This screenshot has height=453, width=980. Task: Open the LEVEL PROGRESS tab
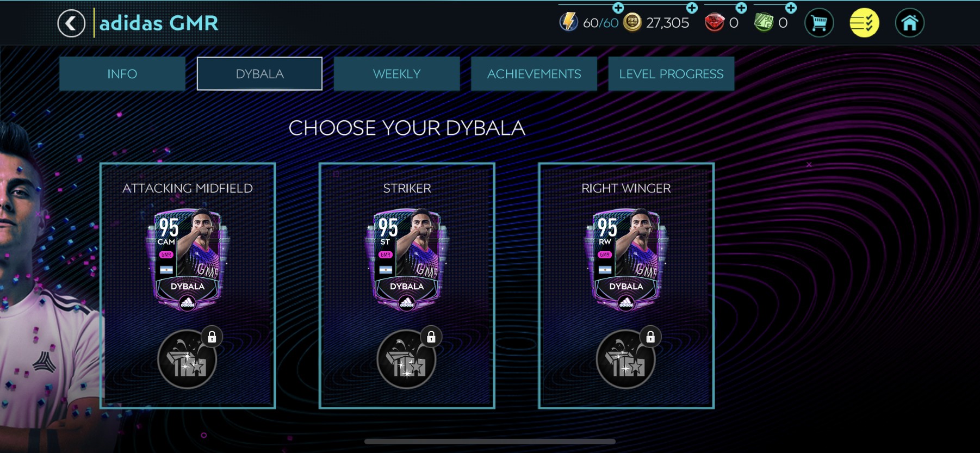(671, 74)
